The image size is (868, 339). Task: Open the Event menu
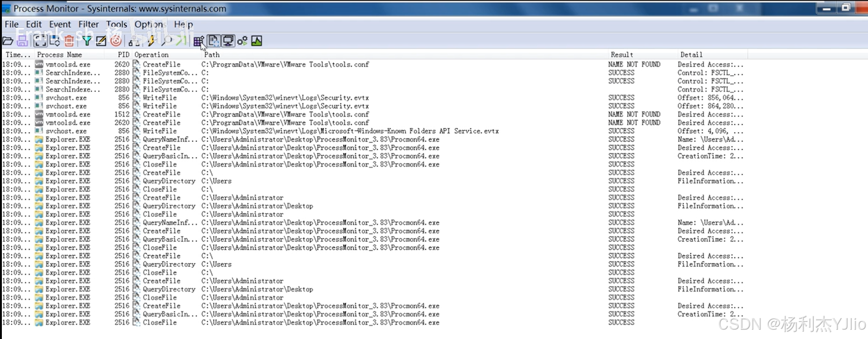(x=60, y=24)
